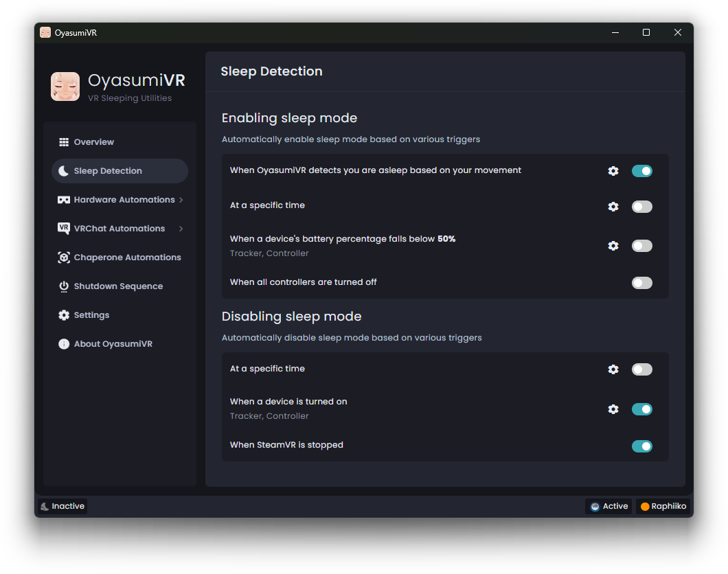Open About OyasumiVR page
The image size is (728, 574).
click(x=120, y=344)
